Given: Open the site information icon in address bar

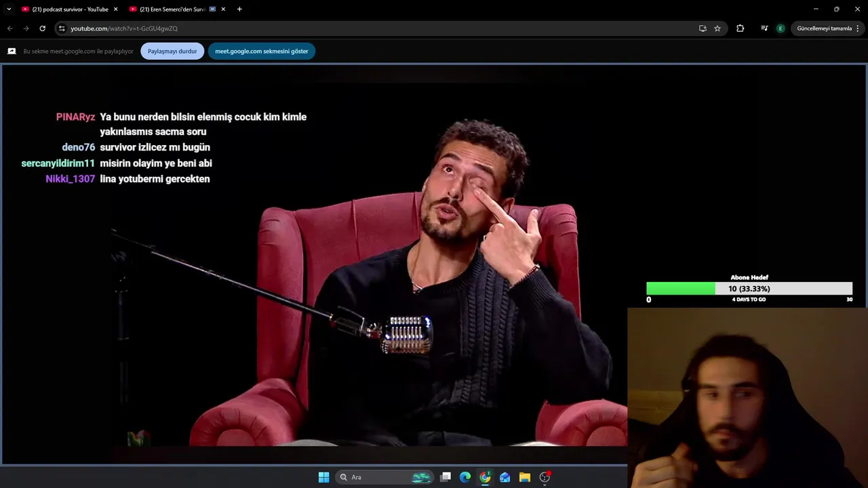Looking at the screenshot, I should click(62, 28).
